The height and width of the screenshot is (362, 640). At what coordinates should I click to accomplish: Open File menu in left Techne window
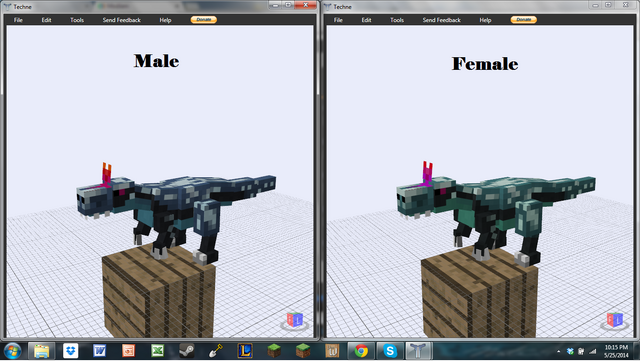coord(18,20)
